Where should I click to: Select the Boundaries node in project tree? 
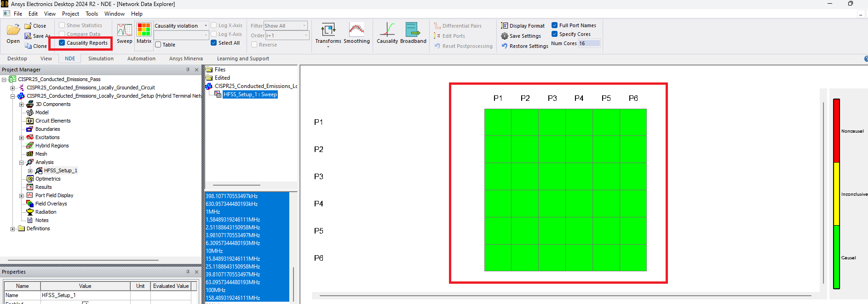[x=47, y=129]
